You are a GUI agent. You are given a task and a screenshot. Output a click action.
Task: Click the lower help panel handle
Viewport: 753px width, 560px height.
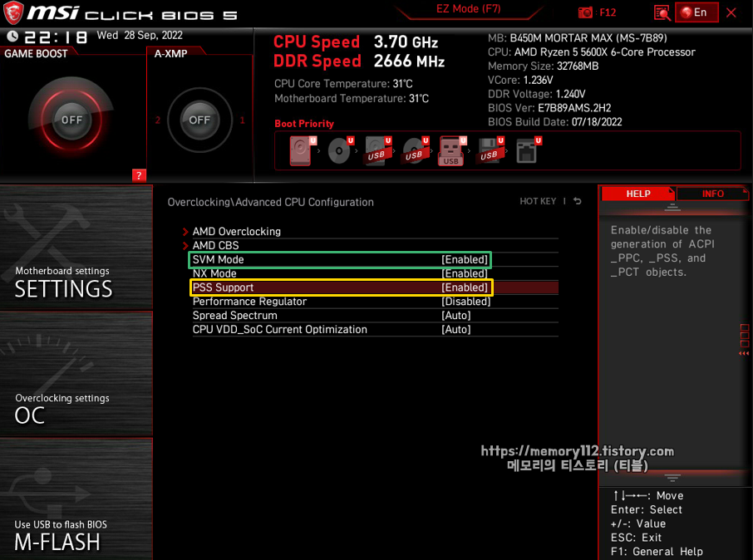(672, 478)
